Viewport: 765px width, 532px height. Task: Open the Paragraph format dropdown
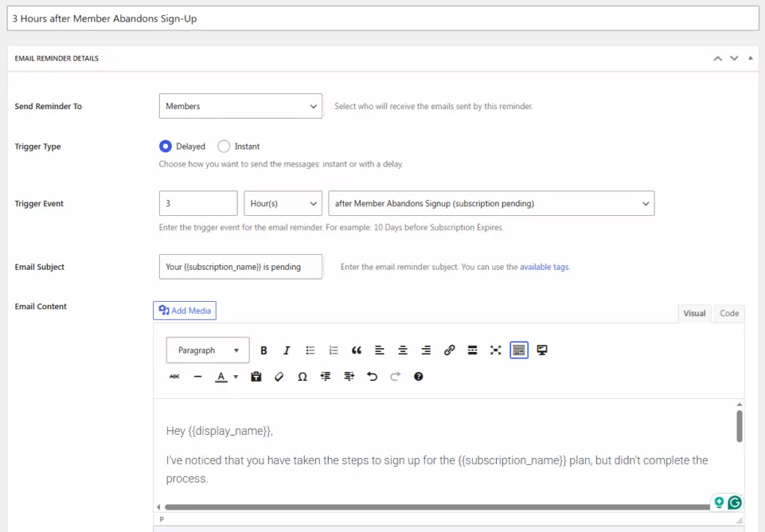(208, 350)
